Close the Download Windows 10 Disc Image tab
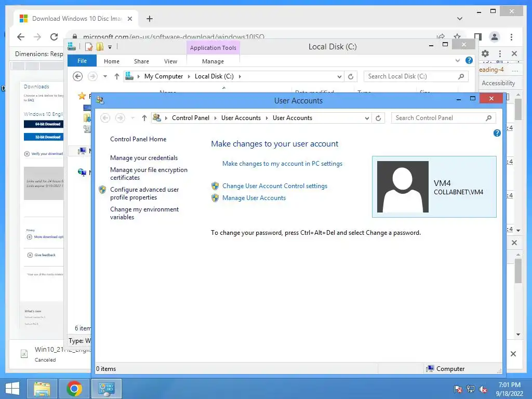 click(129, 19)
